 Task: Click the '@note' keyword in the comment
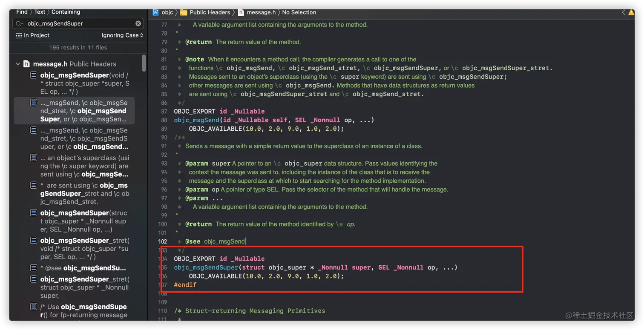point(195,60)
